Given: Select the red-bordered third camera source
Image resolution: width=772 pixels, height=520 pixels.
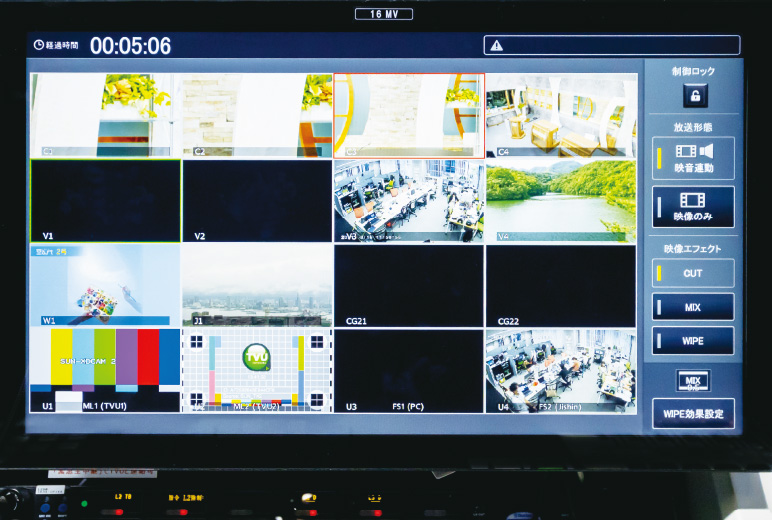Looking at the screenshot, I should pyautogui.click(x=408, y=115).
